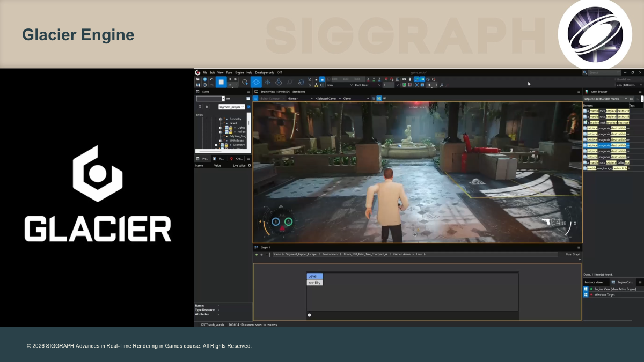The image size is (644, 362).
Task: Open the Edit menu
Action: 212,72
